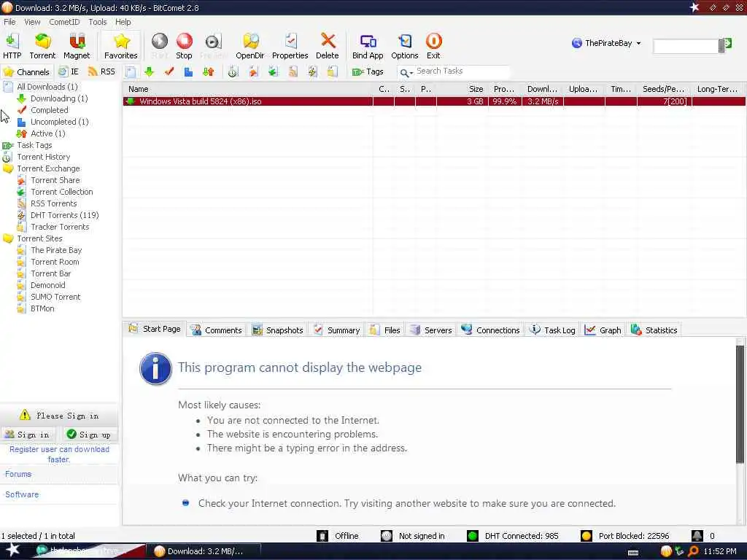747x560 pixels.
Task: Click the greyed Start task icon
Action: 160,46
